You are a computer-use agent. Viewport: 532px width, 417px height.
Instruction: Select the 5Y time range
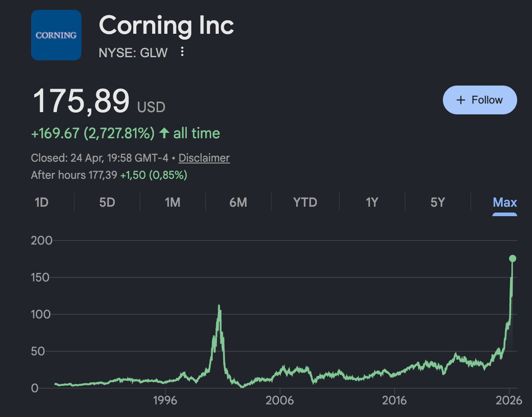(x=437, y=202)
